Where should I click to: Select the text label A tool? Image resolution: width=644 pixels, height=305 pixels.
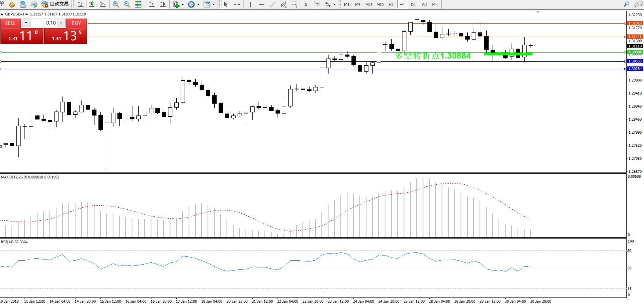pos(306,4)
